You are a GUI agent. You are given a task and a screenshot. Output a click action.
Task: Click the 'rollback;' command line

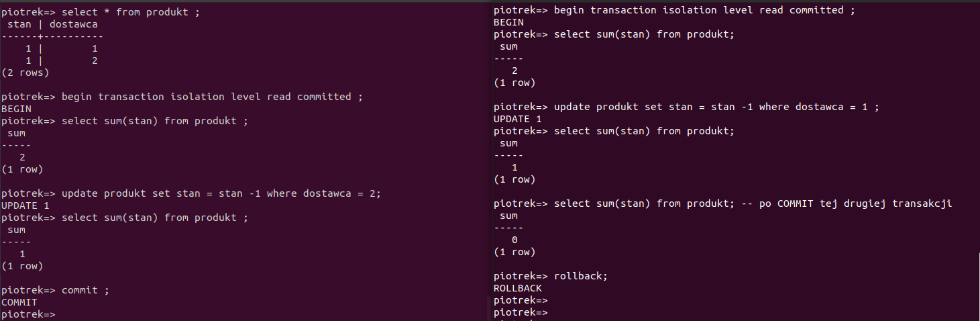[x=580, y=276]
